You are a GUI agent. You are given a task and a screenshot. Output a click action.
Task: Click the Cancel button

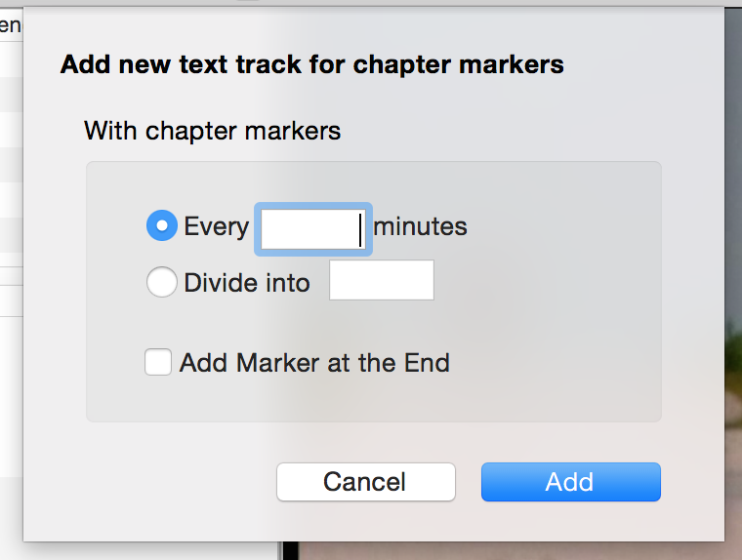[366, 482]
